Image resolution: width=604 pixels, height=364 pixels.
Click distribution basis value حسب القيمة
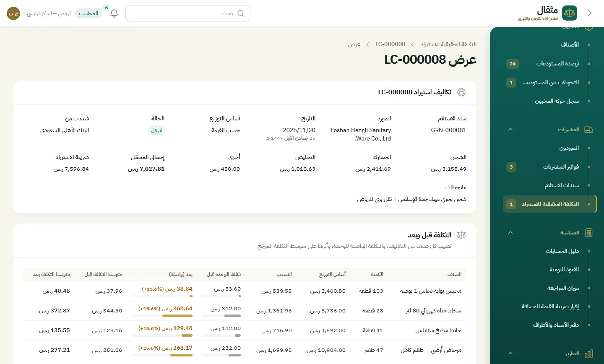[x=226, y=130]
